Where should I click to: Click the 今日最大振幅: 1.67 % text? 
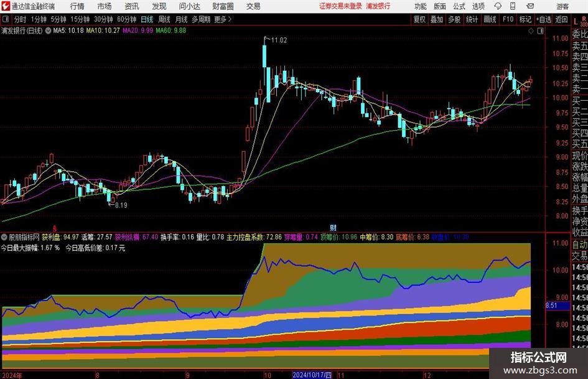(30, 248)
